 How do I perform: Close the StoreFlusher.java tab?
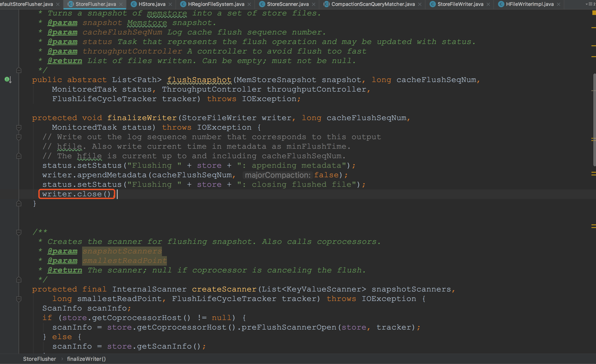(121, 4)
